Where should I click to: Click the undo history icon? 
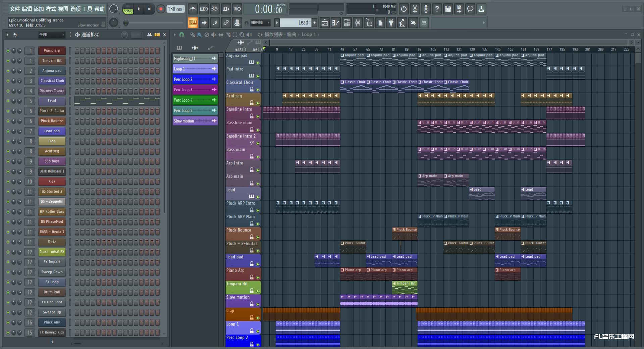click(404, 9)
